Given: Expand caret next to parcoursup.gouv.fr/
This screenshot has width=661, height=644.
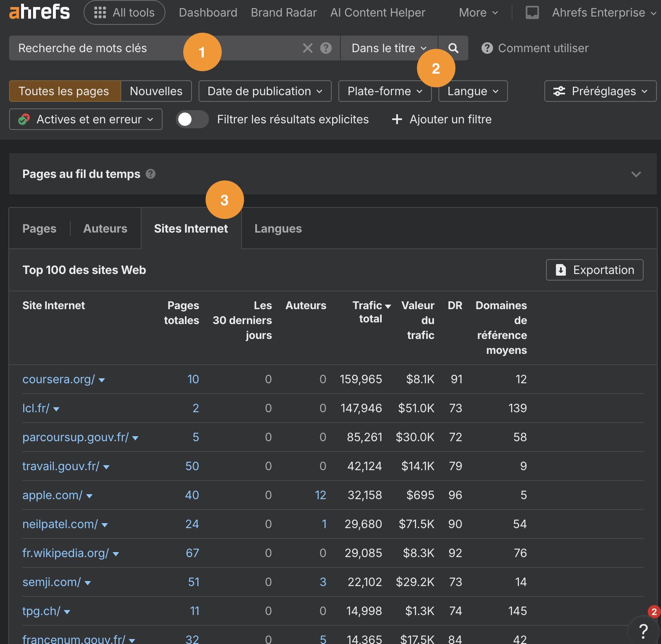Looking at the screenshot, I should 135,438.
